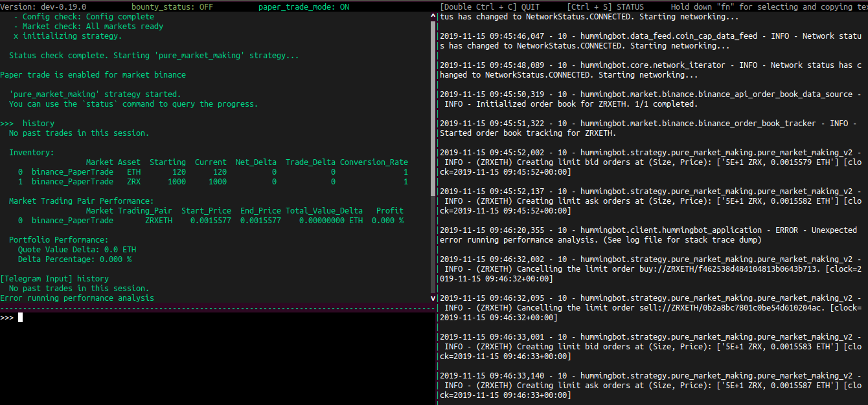The image size is (868, 405).
Task: Click the 'ETH' asset cell in Inventory
Action: coord(133,172)
